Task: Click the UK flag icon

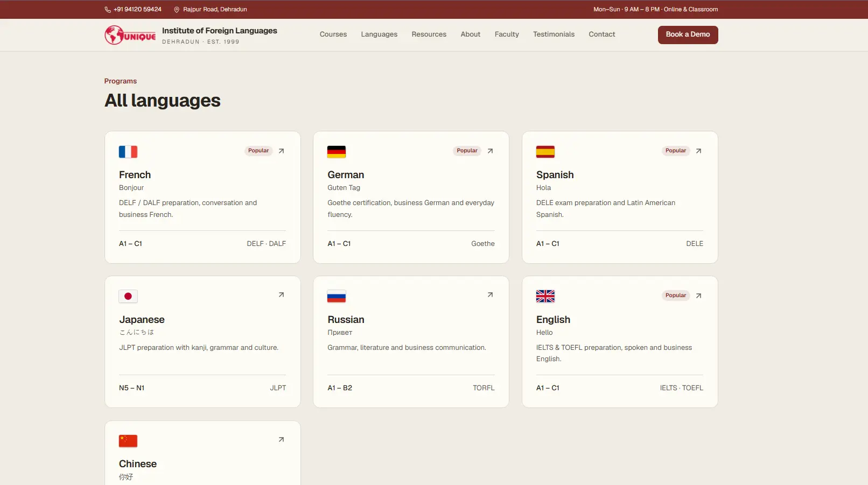Action: click(x=545, y=297)
